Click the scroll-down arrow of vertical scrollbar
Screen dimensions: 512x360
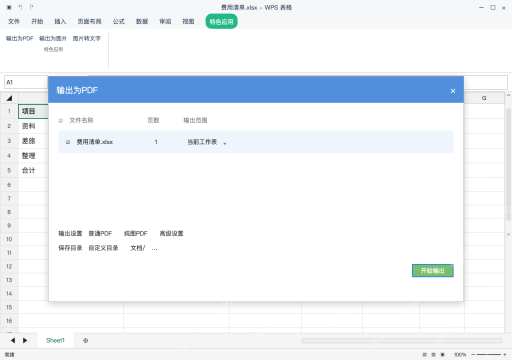508,234
